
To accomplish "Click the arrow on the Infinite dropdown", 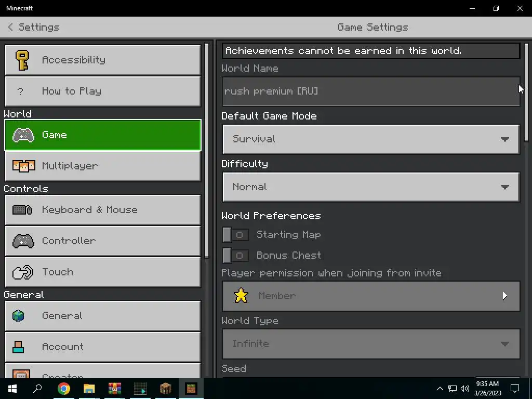I will [505, 344].
